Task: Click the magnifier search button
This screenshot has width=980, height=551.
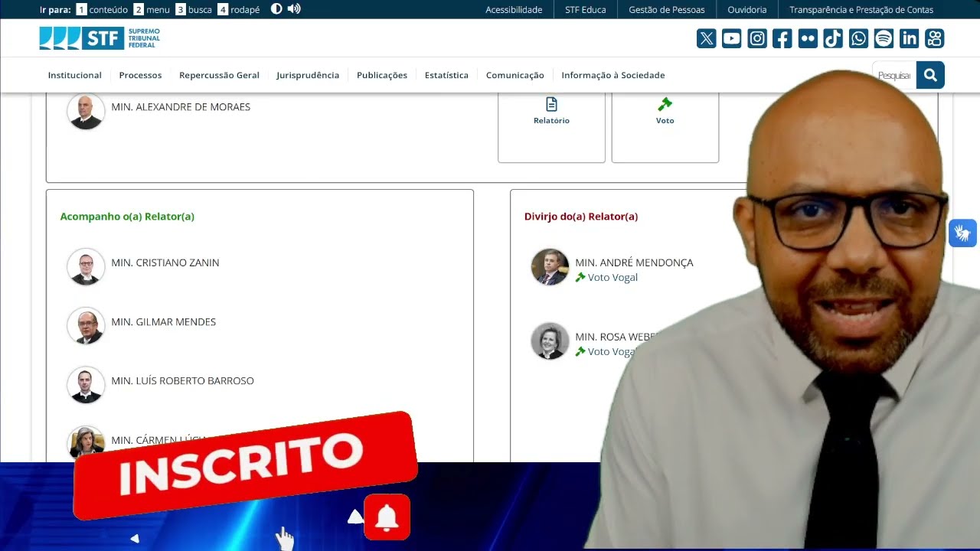Action: click(x=930, y=75)
